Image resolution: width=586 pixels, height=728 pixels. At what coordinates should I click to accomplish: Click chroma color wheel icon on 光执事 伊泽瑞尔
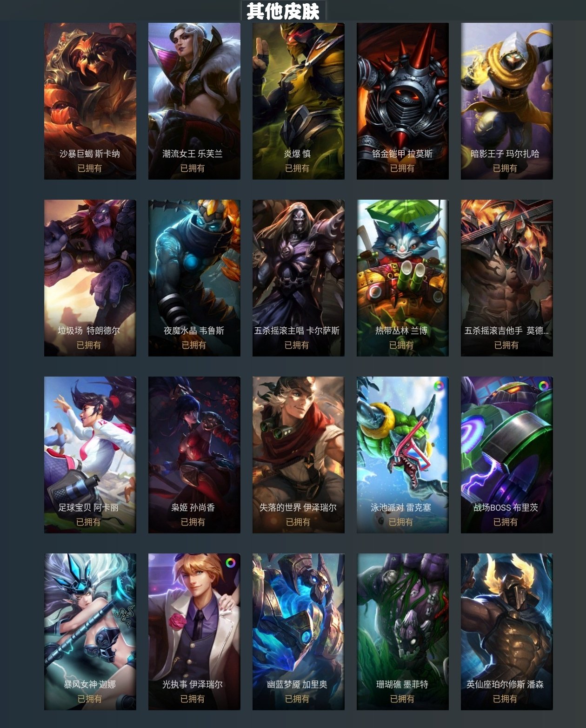pyautogui.click(x=231, y=563)
